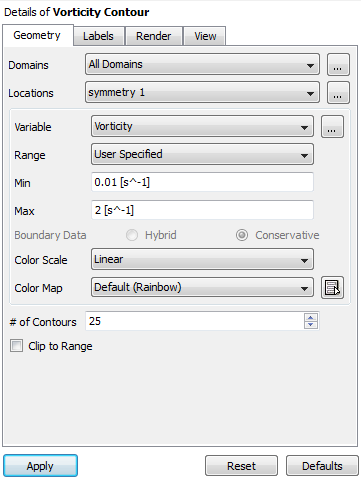
Task: Click the Defaults button
Action: pos(322,466)
